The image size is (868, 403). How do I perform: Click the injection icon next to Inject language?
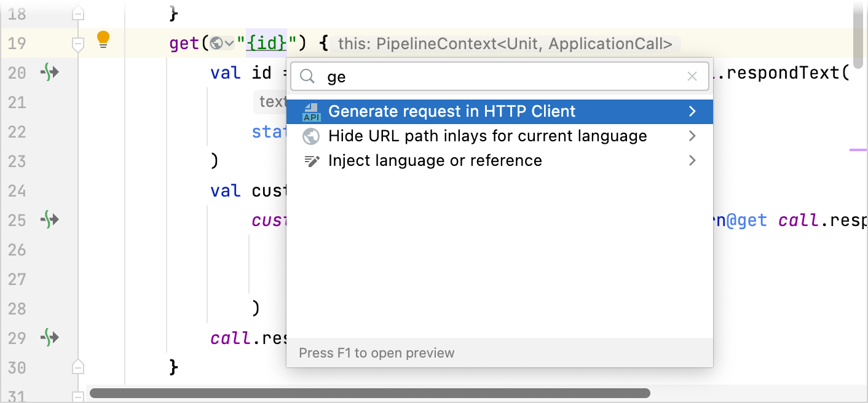311,160
